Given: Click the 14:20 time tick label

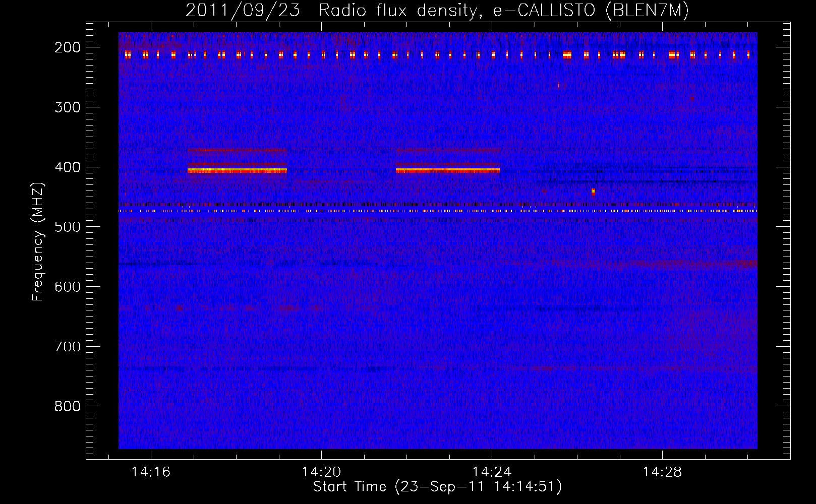Looking at the screenshot, I should 322,472.
